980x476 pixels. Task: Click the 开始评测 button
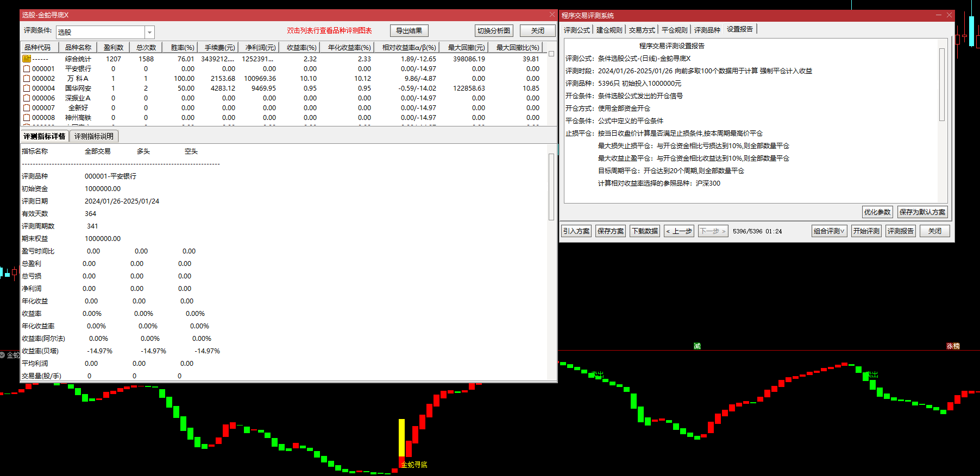point(866,231)
